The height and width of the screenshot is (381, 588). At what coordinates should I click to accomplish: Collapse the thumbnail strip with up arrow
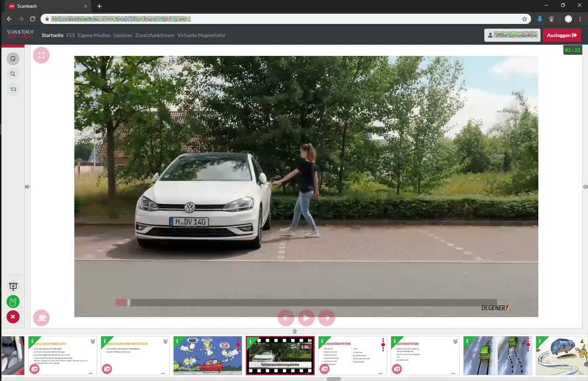click(x=295, y=331)
